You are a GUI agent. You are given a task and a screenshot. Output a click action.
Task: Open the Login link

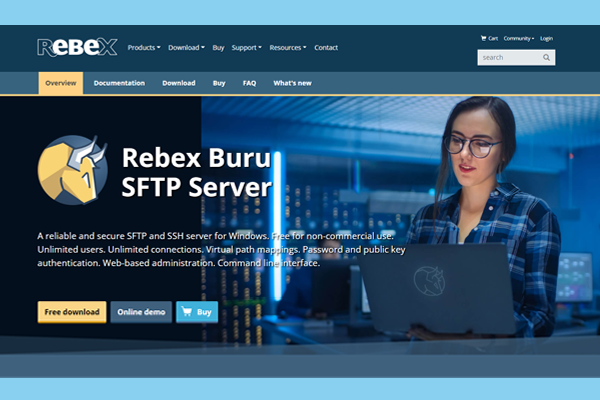(x=546, y=38)
